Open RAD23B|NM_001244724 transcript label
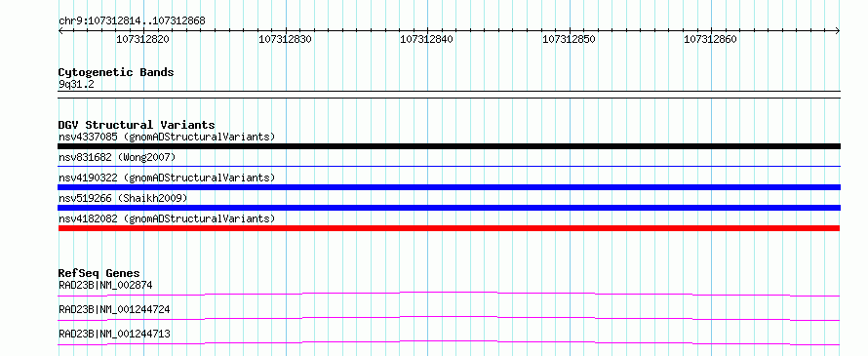The height and width of the screenshot is (356, 868). tap(114, 309)
